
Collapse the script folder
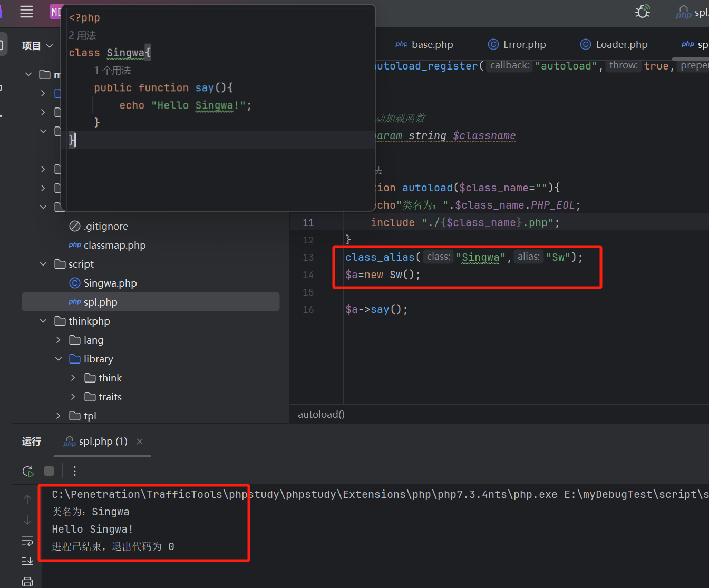(x=43, y=264)
